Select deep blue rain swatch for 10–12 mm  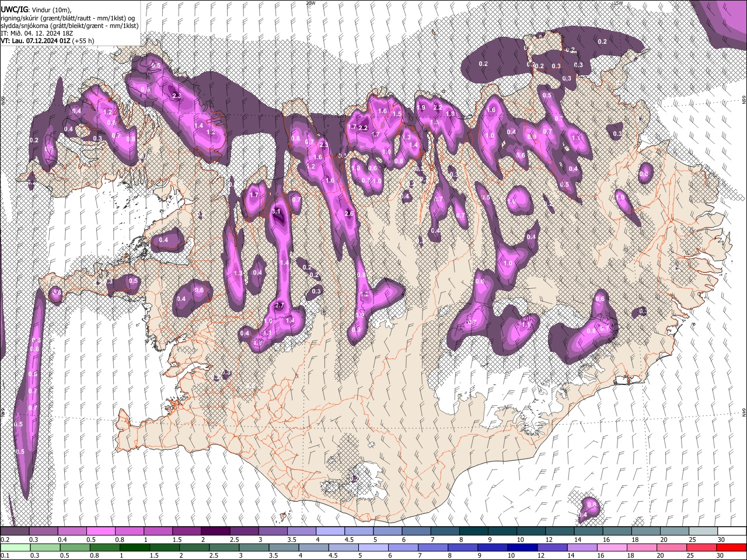point(523,547)
